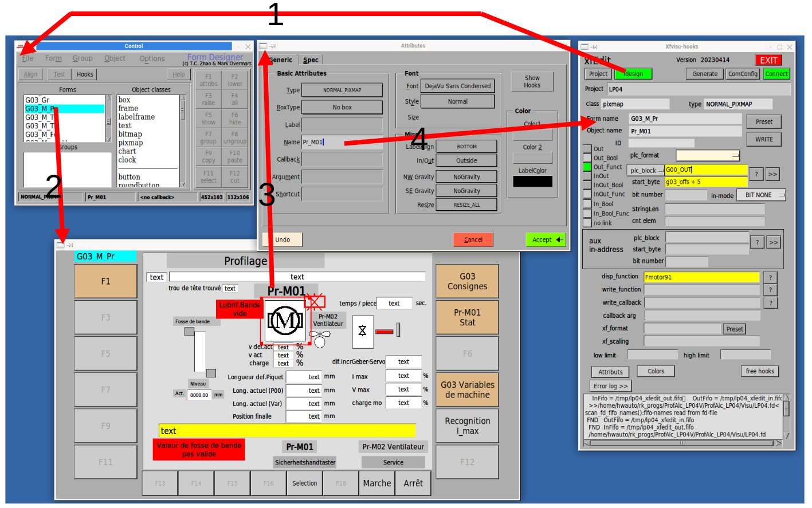Viewport: 812px width, 508px height.
Task: Open the plc_block selector dropdown
Action: (645, 171)
